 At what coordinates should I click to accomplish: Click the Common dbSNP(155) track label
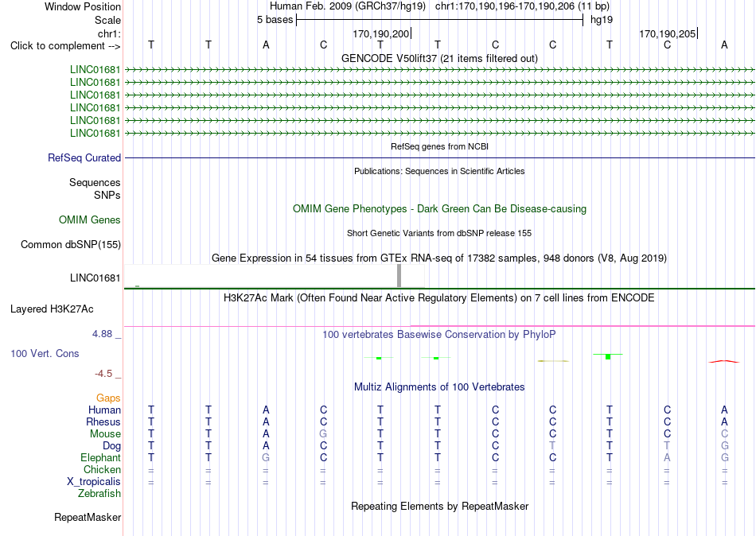71,244
